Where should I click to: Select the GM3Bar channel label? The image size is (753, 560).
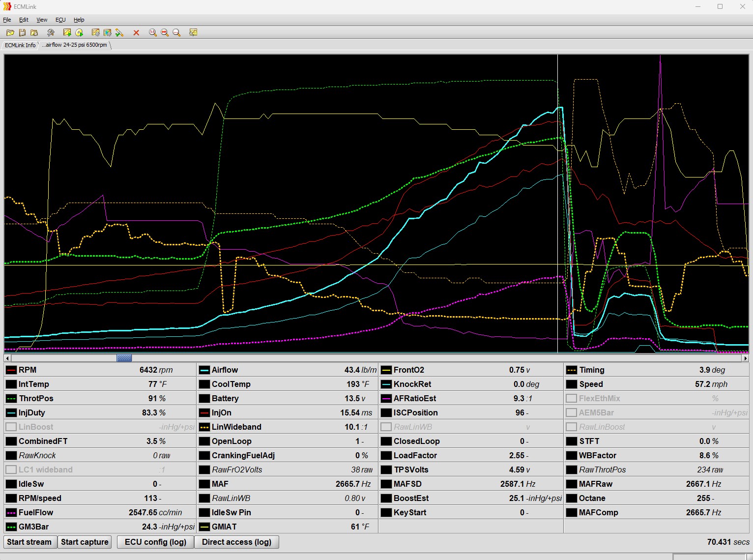(34, 527)
